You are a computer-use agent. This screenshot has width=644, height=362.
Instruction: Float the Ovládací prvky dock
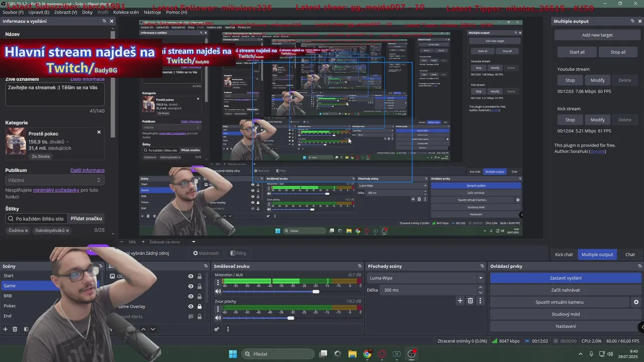coord(639,266)
